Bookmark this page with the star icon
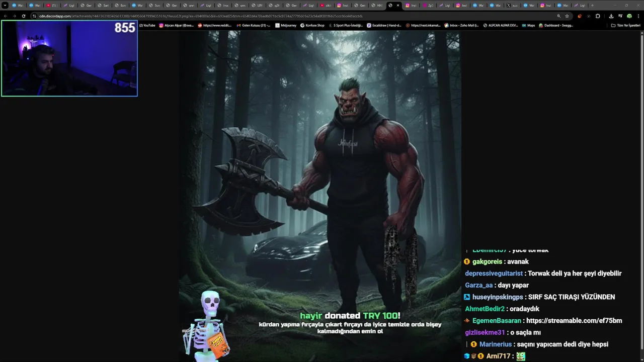644x362 pixels. pyautogui.click(x=567, y=16)
